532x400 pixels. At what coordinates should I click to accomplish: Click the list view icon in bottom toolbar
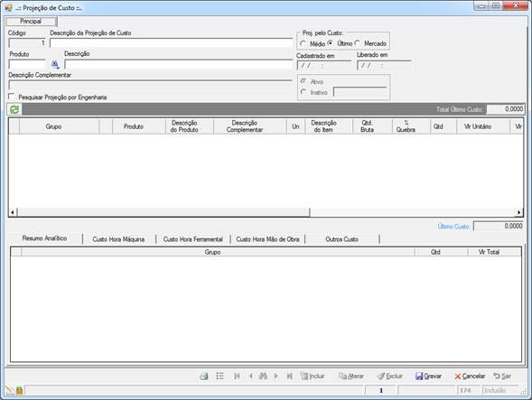click(219, 376)
